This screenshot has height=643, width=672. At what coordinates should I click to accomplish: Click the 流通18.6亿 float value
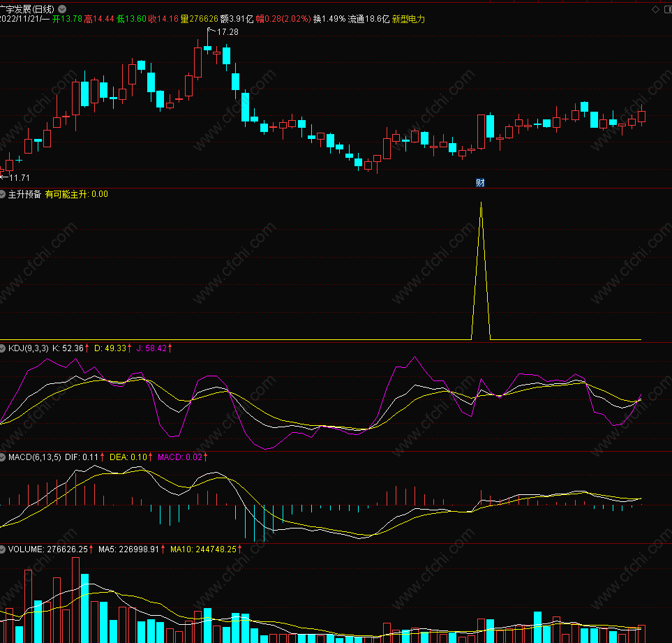coord(368,19)
